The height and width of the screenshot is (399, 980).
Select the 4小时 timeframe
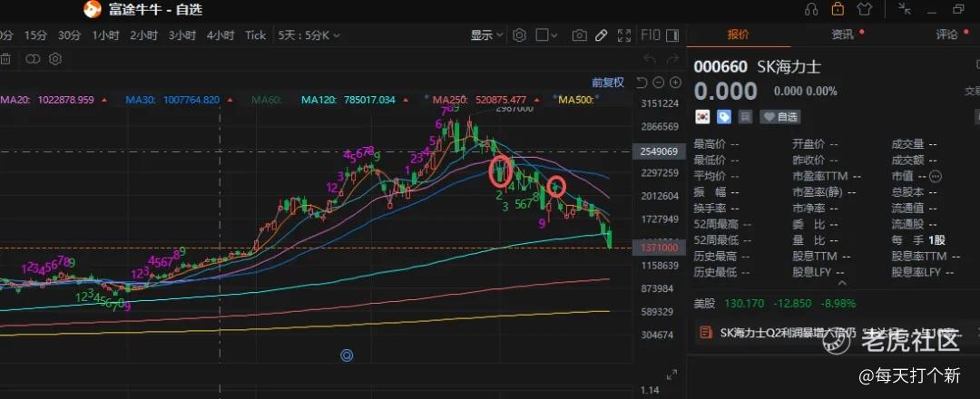[x=220, y=35]
